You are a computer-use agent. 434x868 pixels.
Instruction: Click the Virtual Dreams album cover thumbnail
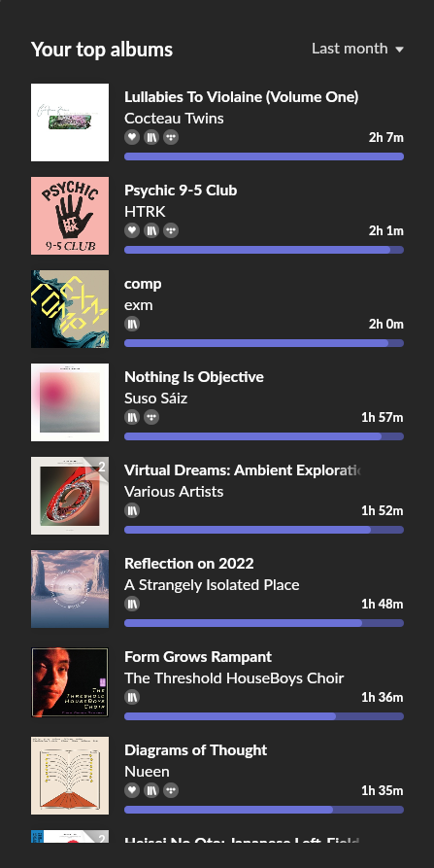70,496
